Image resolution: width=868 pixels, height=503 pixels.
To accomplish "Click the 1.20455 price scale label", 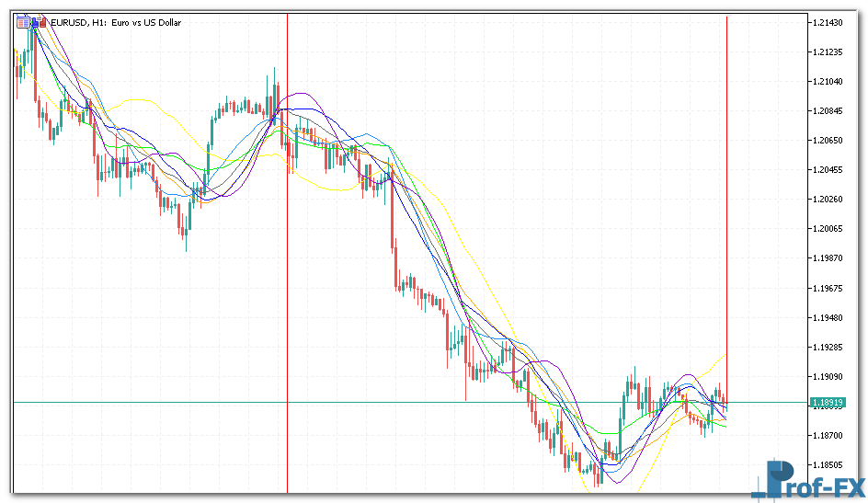I will [x=828, y=170].
